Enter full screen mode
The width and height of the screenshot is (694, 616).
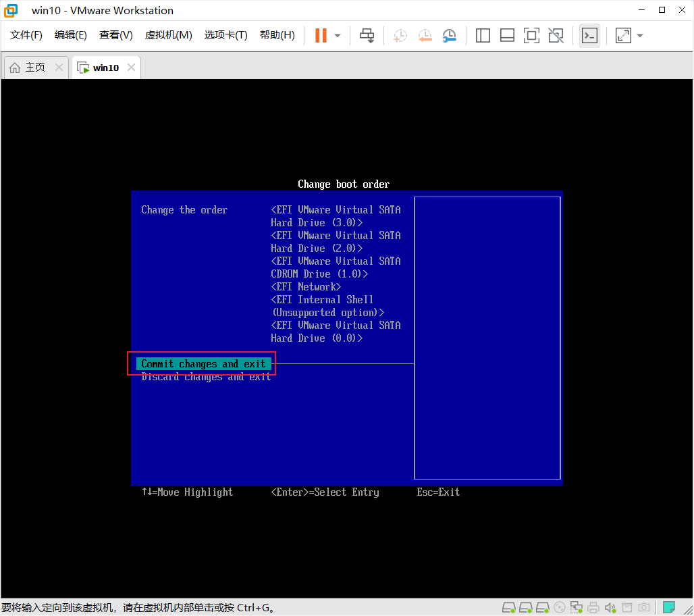(x=531, y=35)
